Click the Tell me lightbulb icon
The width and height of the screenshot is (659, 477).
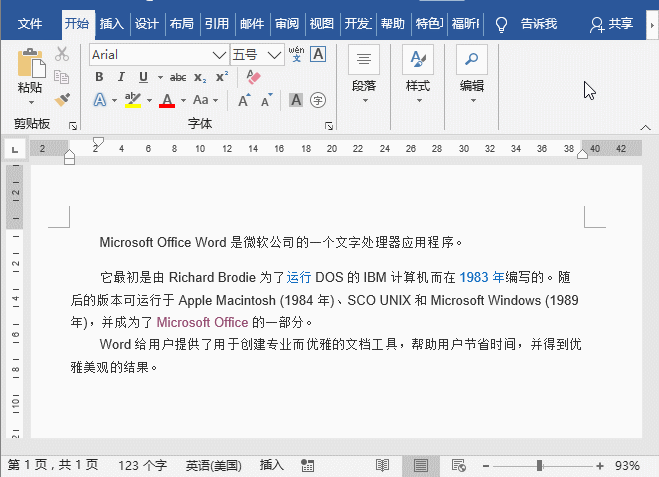click(x=501, y=24)
